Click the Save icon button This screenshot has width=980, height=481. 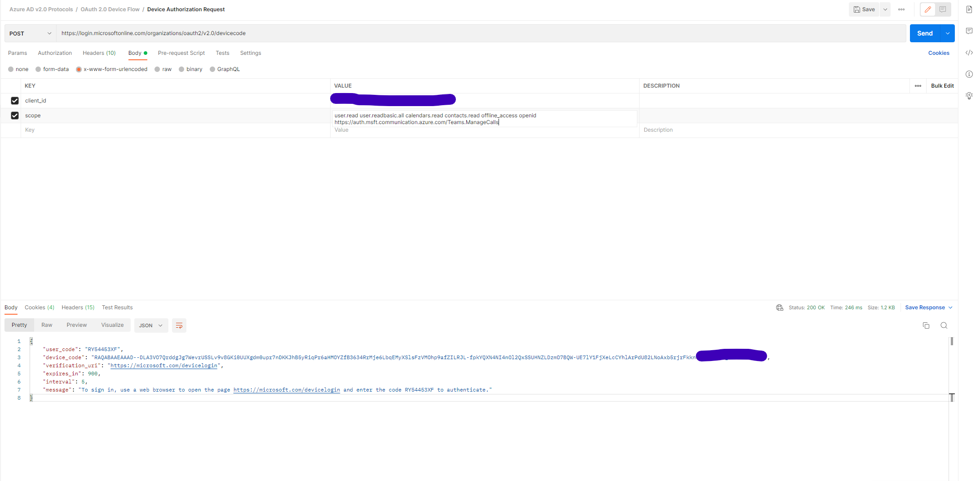864,9
